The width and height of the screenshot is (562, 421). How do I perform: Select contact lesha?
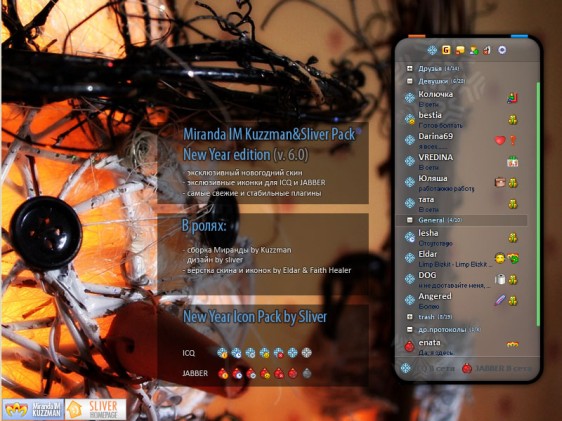461,237
